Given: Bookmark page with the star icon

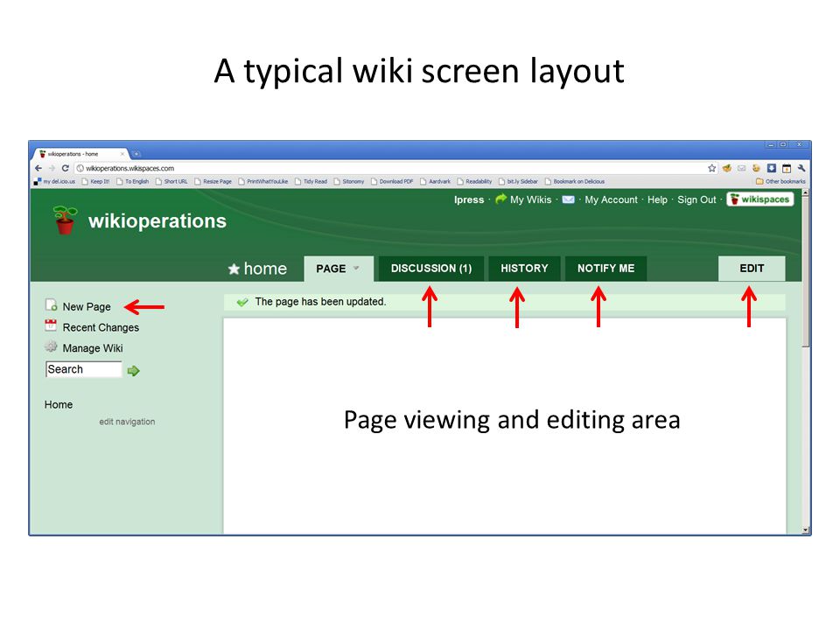Looking at the screenshot, I should pos(711,168).
